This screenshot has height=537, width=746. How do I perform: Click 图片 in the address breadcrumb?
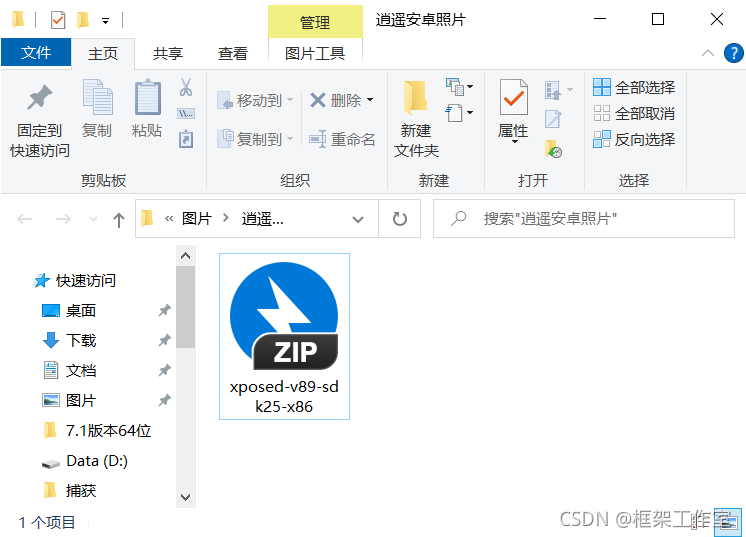196,219
